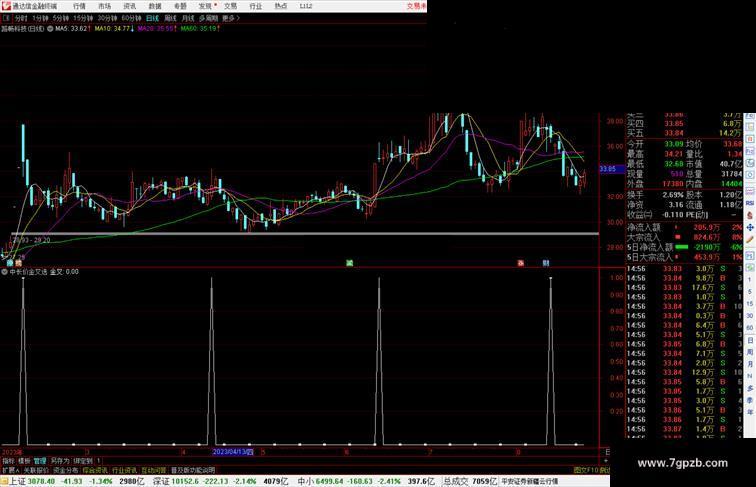Click the panel toggle icon left of 分时
The image size is (756, 487).
(6, 18)
